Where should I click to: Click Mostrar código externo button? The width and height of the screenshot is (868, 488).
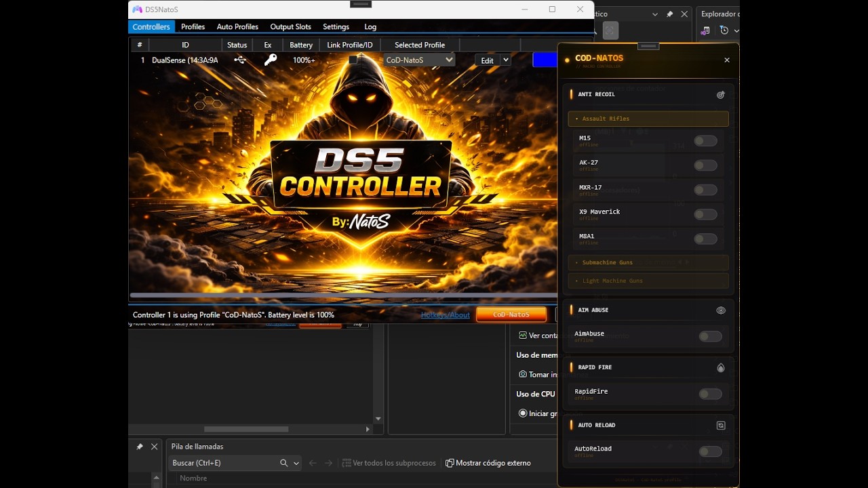(488, 463)
